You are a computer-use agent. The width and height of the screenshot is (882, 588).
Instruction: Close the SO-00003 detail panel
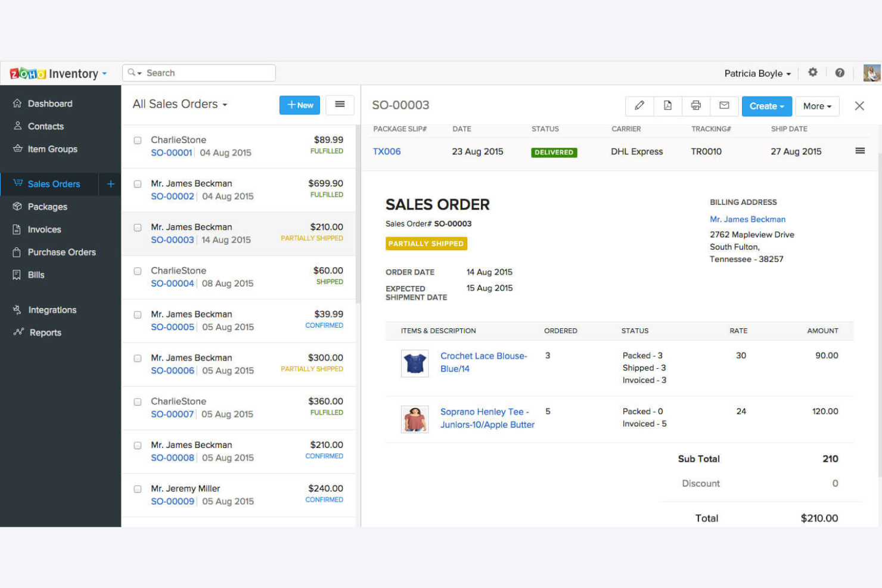pos(859,105)
